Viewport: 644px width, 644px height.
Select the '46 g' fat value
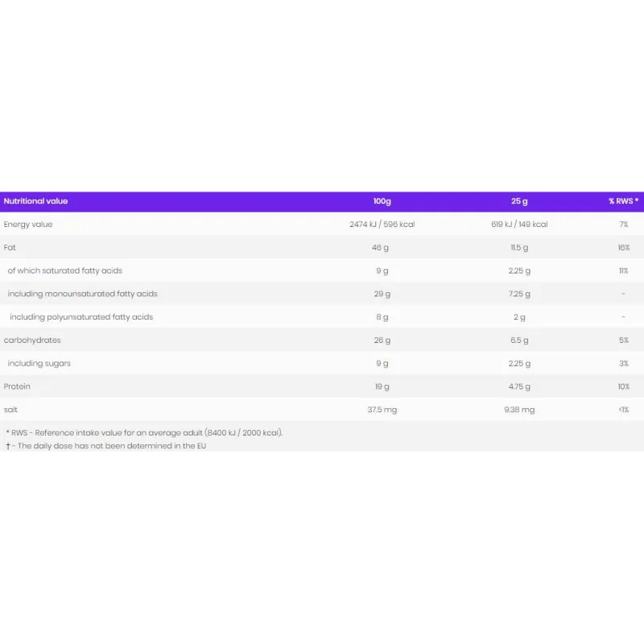[x=380, y=248]
